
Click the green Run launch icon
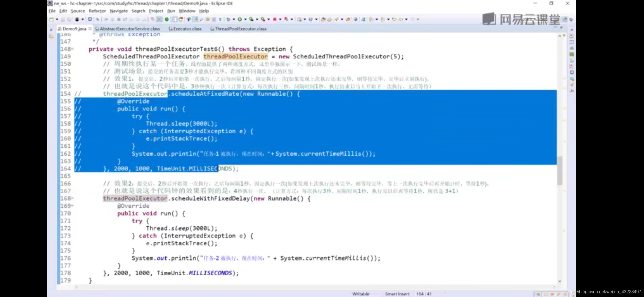tap(239, 19)
